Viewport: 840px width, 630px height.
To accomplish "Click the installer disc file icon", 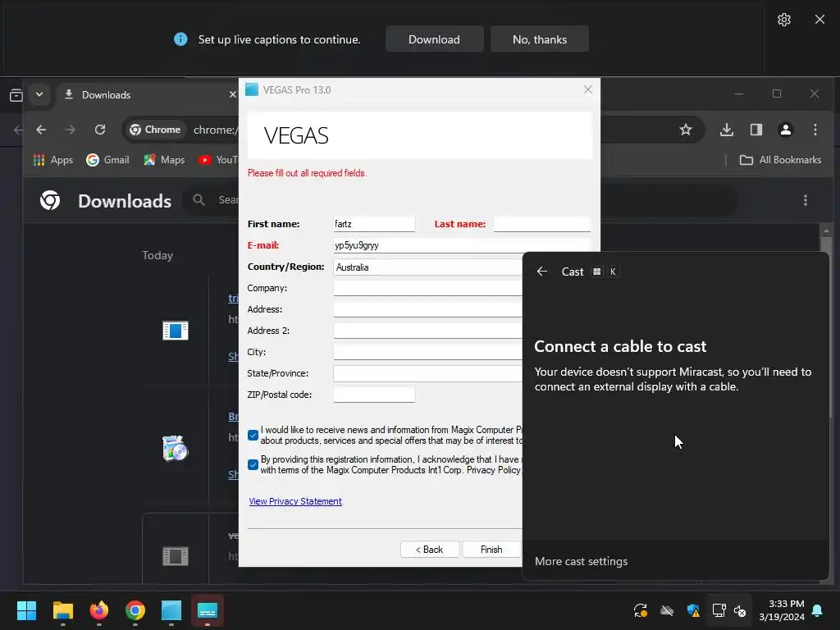I will point(176,449).
